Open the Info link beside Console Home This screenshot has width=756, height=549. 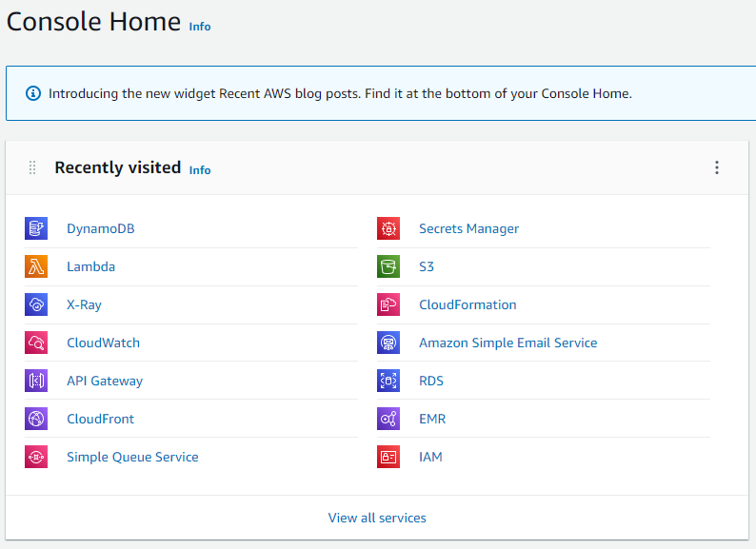pyautogui.click(x=200, y=27)
